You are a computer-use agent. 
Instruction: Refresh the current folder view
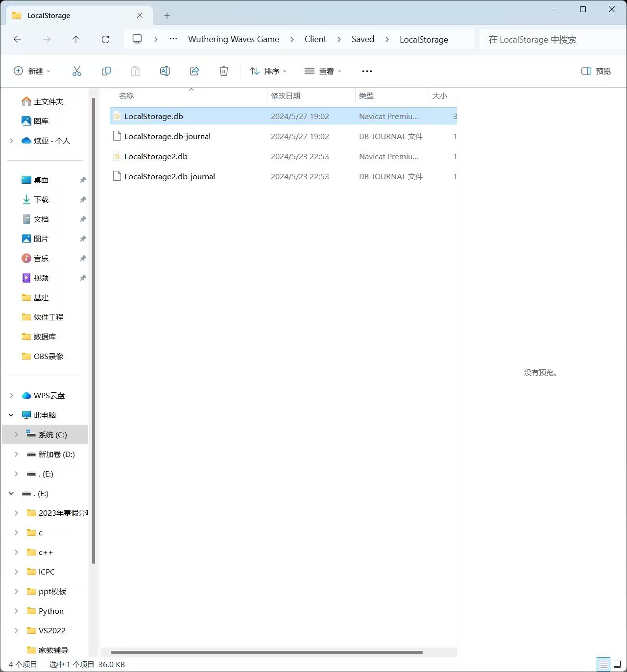(105, 39)
